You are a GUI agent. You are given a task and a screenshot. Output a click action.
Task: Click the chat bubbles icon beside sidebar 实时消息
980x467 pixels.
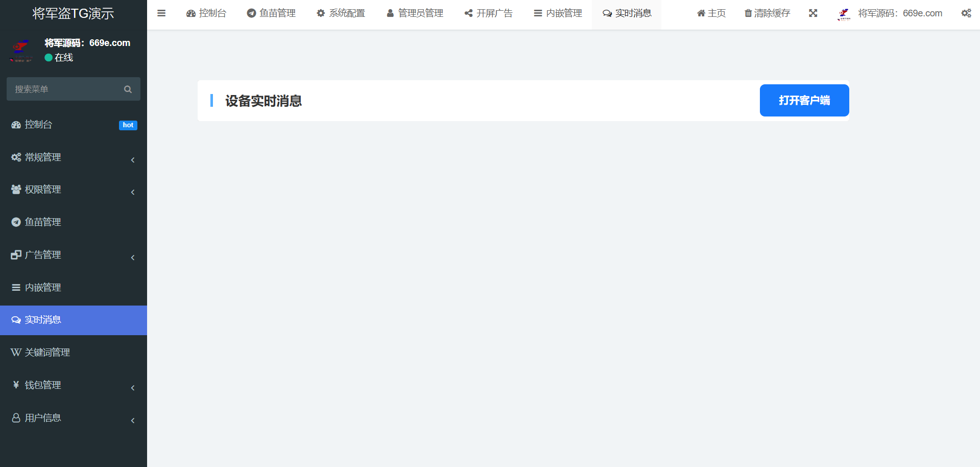(x=16, y=320)
